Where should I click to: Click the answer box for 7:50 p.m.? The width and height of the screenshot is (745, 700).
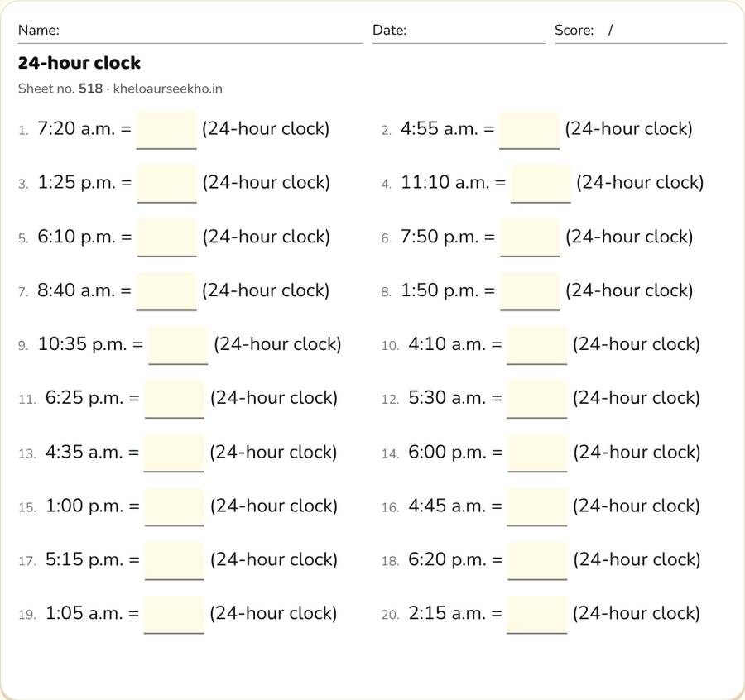pos(530,237)
